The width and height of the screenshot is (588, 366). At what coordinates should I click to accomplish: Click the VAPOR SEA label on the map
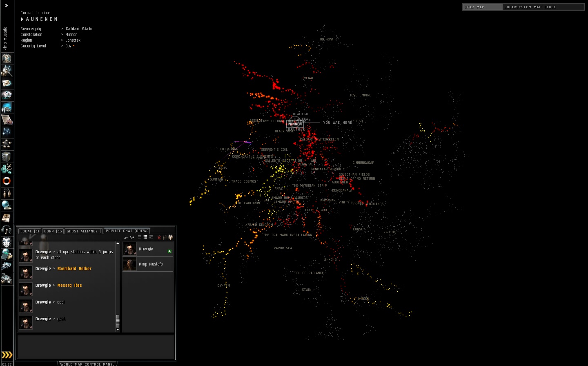(x=283, y=248)
